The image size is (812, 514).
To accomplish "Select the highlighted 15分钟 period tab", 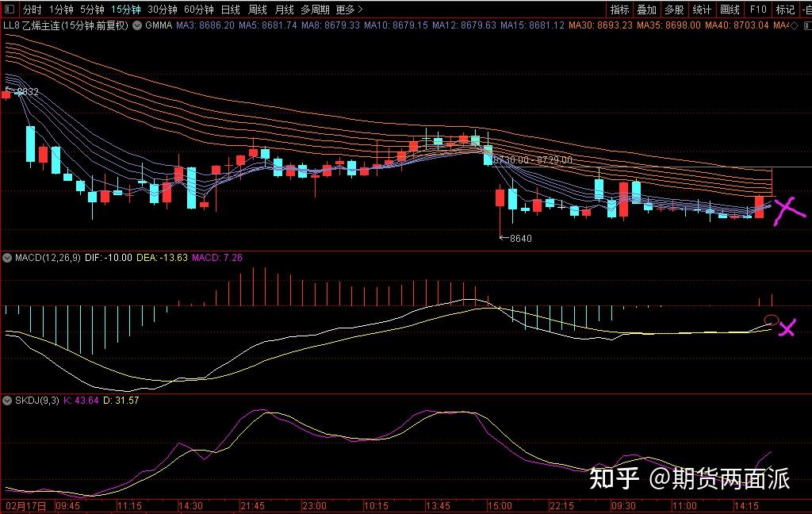I will [126, 10].
